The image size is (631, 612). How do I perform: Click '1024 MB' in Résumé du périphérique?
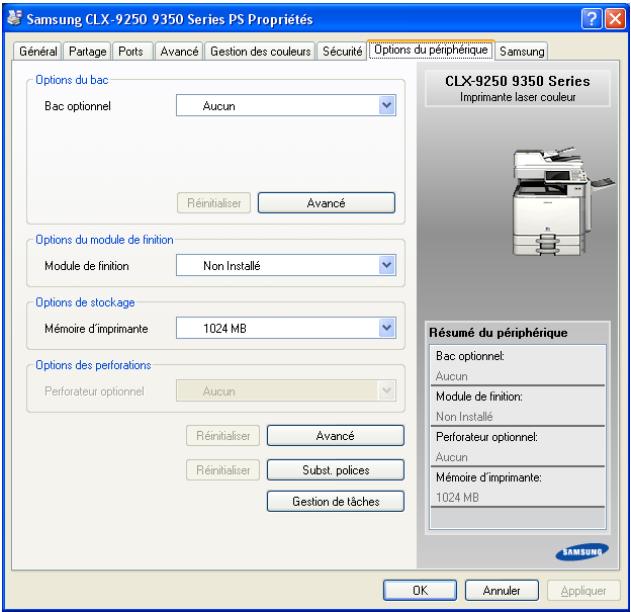[x=457, y=497]
